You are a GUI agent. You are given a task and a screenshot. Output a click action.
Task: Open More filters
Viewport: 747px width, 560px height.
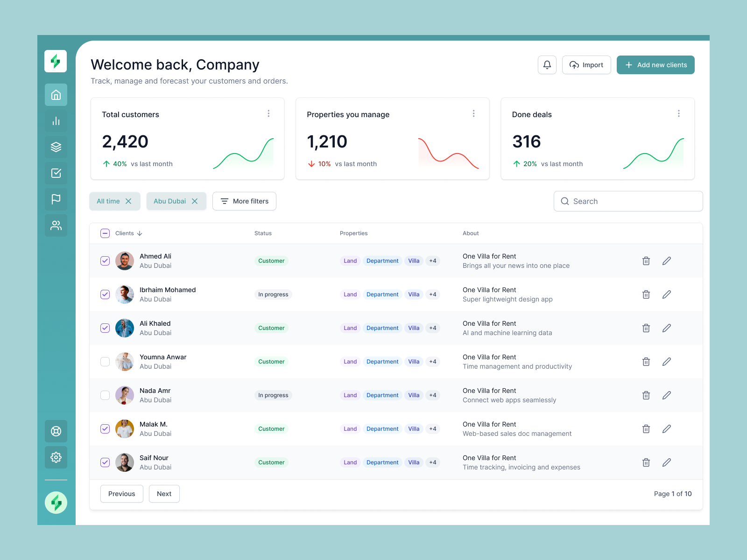click(244, 201)
